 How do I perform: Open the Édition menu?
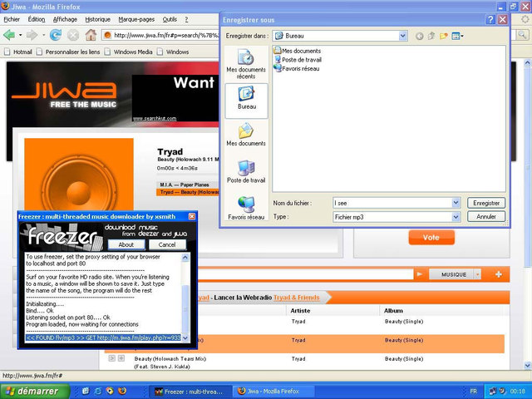(37, 19)
